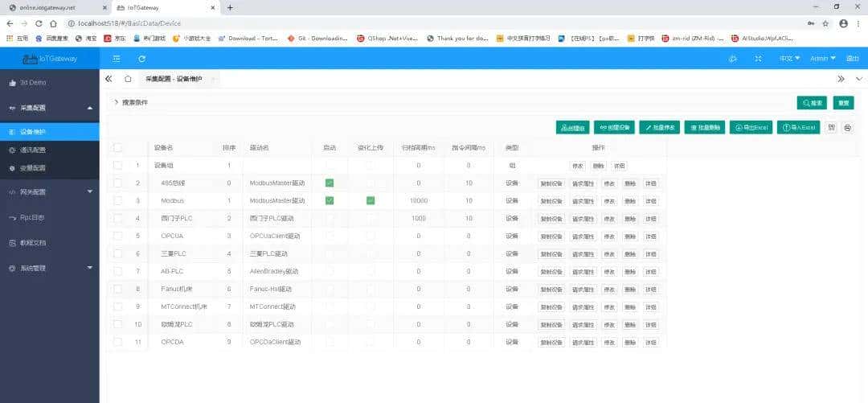Viewport: 868px width, 403px height.
Task: Click the 导入Excel button
Action: pyautogui.click(x=798, y=128)
